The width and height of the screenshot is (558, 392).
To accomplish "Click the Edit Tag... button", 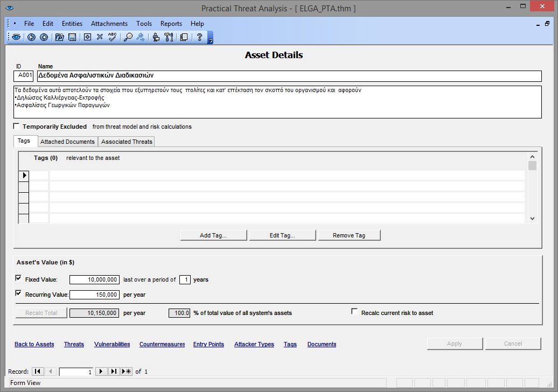I will [x=283, y=235].
